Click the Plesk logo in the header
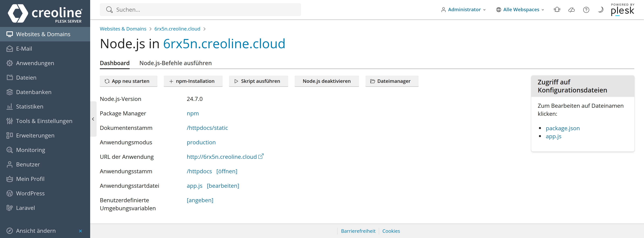Image resolution: width=644 pixels, height=238 pixels. pyautogui.click(x=622, y=10)
